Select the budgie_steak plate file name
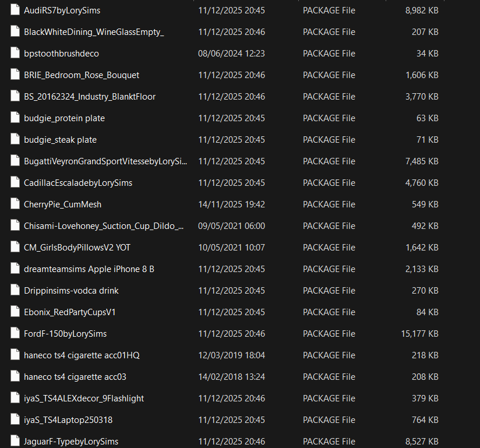Image resolution: width=480 pixels, height=448 pixels. 61,140
